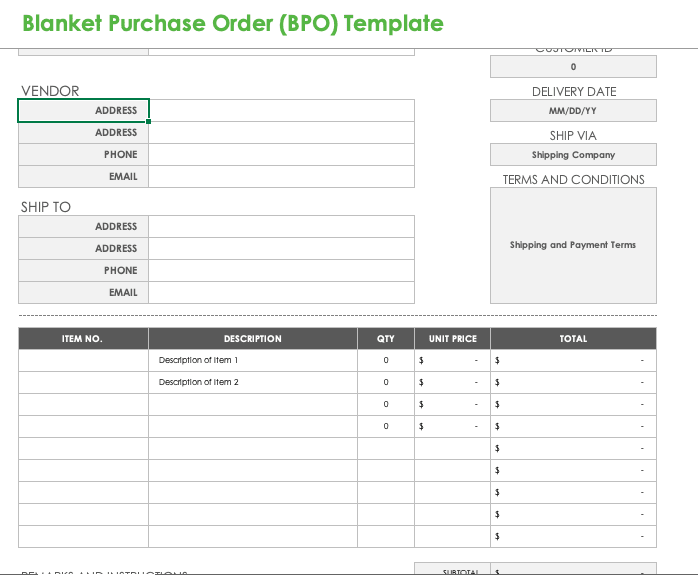698x575 pixels.
Task: Click the VENDOR section heading
Action: tap(50, 91)
